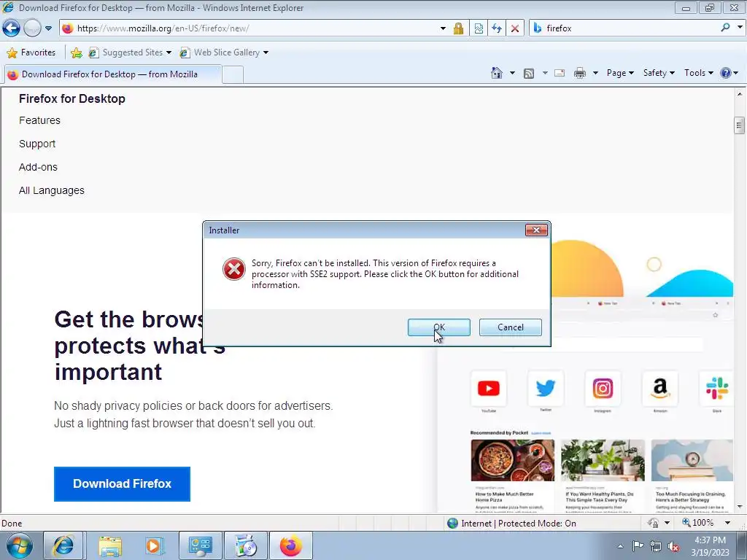Open Windows Media Player from taskbar
Viewport: 747px width, 560px height.
[x=154, y=545]
